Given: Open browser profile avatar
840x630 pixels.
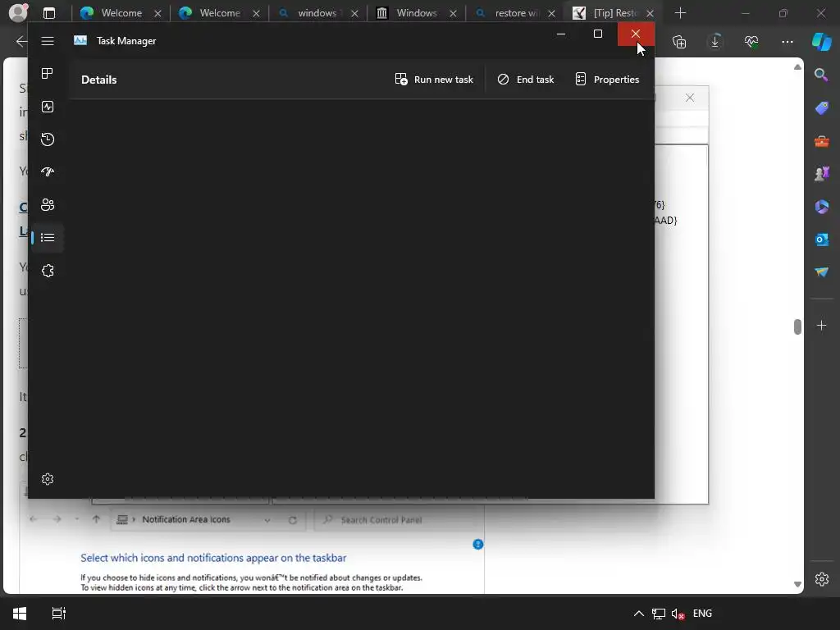Looking at the screenshot, I should tap(19, 12).
